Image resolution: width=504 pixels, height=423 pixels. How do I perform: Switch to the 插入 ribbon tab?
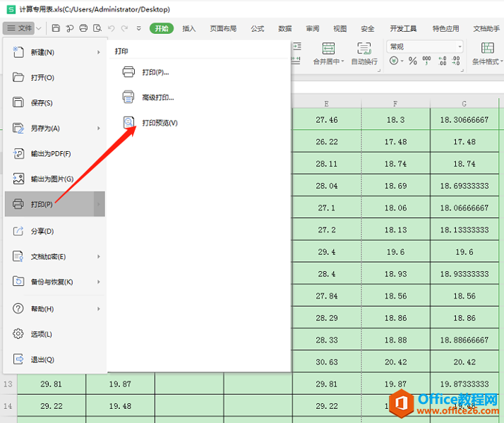(189, 29)
